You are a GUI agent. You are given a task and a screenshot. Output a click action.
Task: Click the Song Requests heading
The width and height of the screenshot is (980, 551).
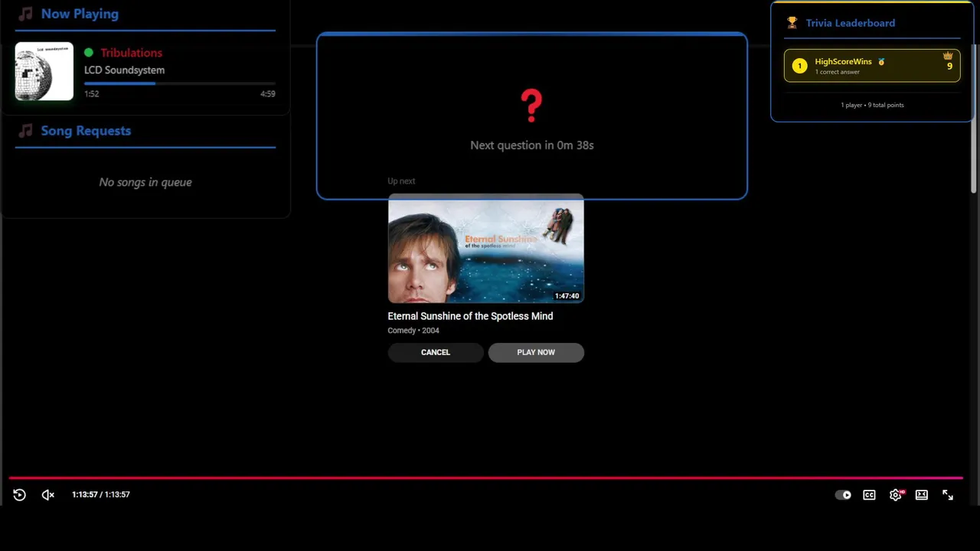point(86,131)
